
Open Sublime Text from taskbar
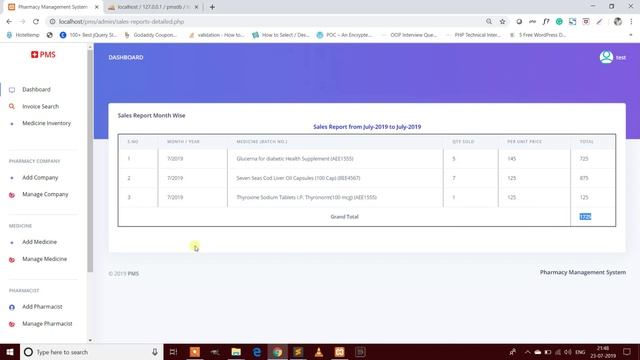tap(298, 352)
